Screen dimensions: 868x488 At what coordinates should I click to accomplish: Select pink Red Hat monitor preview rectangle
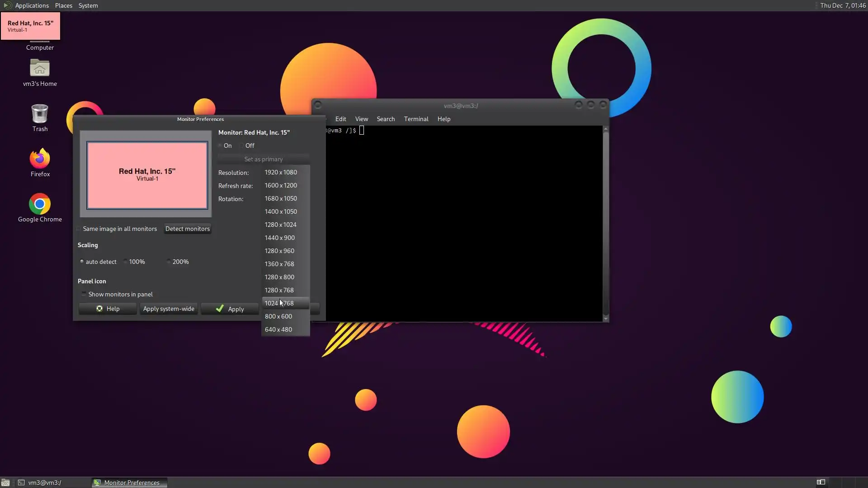[147, 175]
